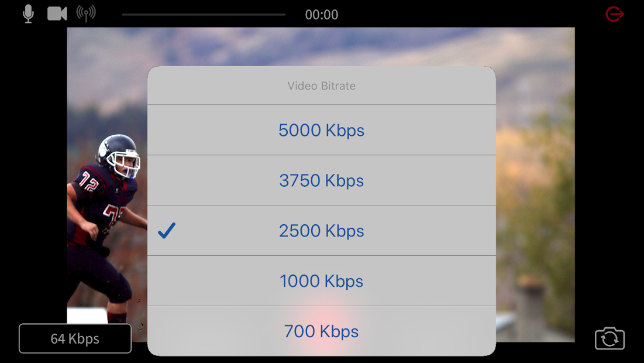The width and height of the screenshot is (644, 363).
Task: Select 5000 Kbps video bitrate
Action: click(x=321, y=130)
